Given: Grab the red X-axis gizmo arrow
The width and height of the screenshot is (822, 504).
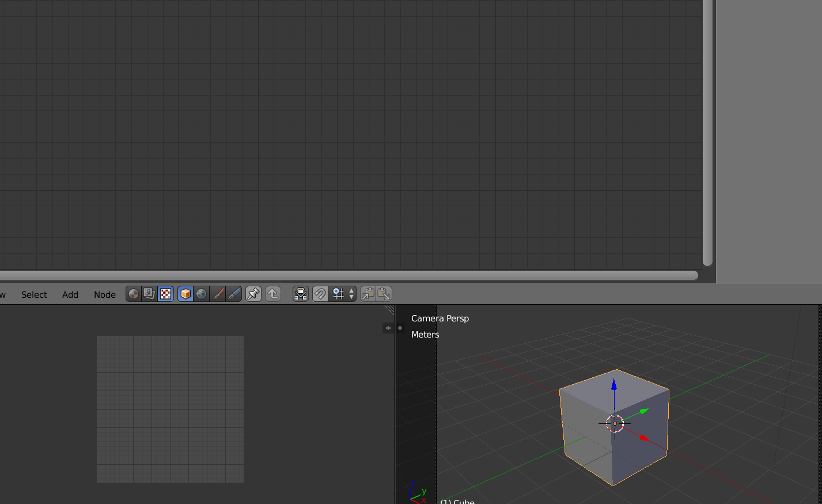Looking at the screenshot, I should [645, 438].
